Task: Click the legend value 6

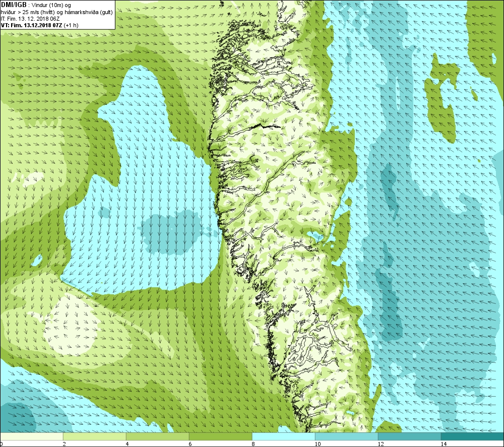Action: 191,444
